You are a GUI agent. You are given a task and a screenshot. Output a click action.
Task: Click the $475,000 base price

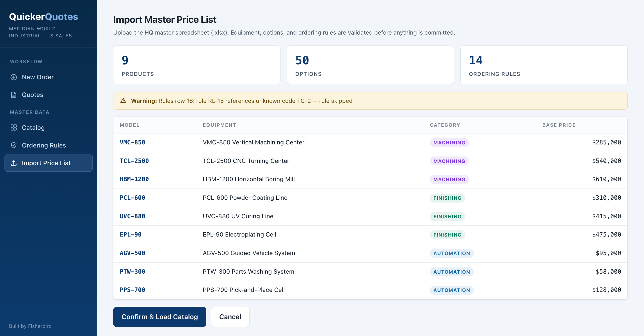606,235
